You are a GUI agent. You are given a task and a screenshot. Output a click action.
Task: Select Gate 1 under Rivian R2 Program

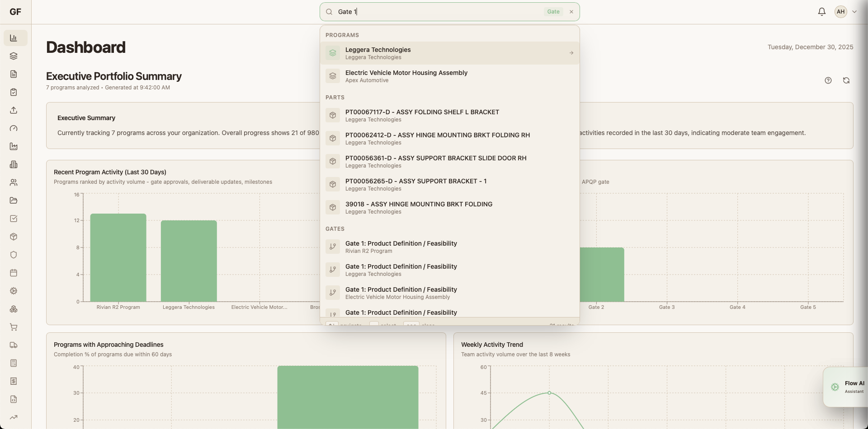pos(401,247)
